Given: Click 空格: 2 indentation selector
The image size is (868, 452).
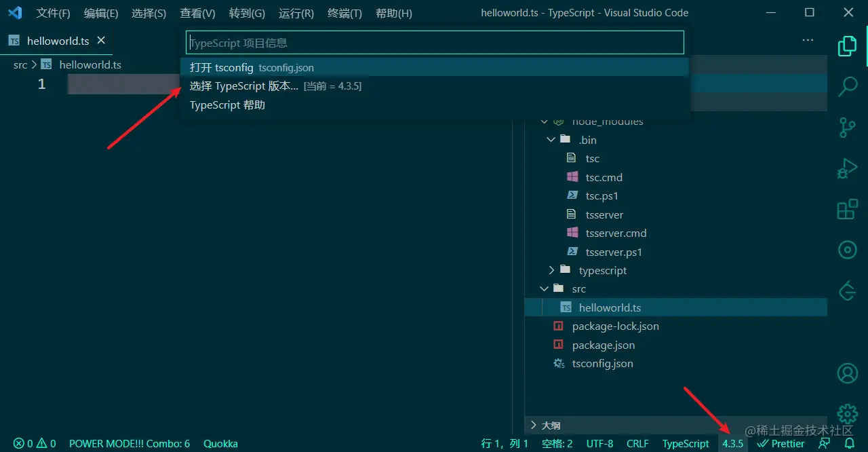Looking at the screenshot, I should tap(557, 443).
